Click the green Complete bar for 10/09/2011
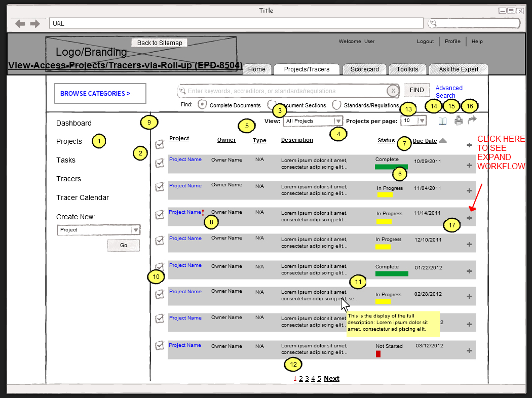Viewport: 532px width, 398px height. click(391, 167)
